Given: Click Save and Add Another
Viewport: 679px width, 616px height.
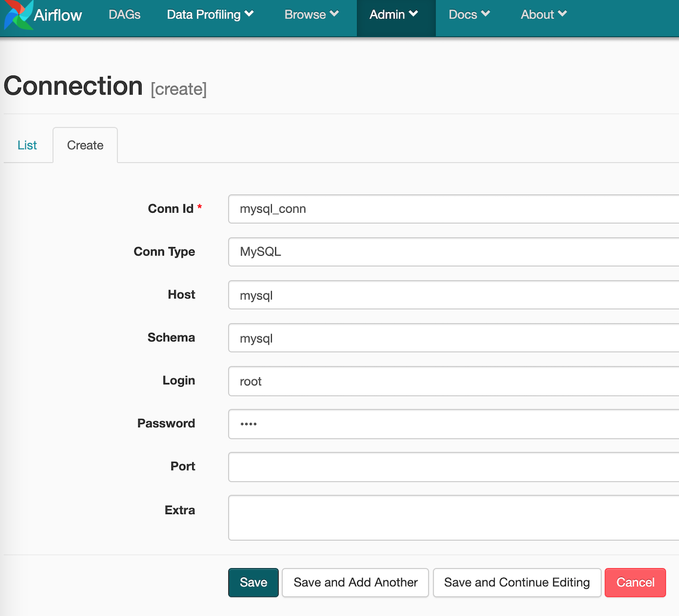Looking at the screenshot, I should click(x=355, y=582).
